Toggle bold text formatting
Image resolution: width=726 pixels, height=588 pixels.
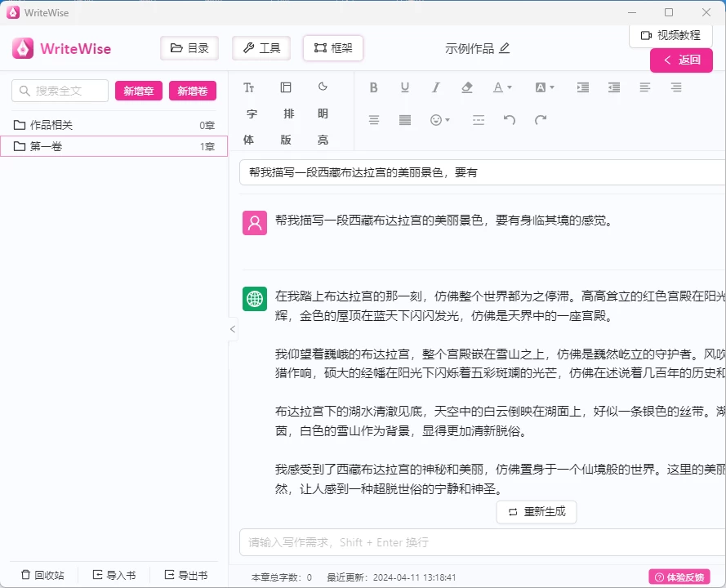374,87
